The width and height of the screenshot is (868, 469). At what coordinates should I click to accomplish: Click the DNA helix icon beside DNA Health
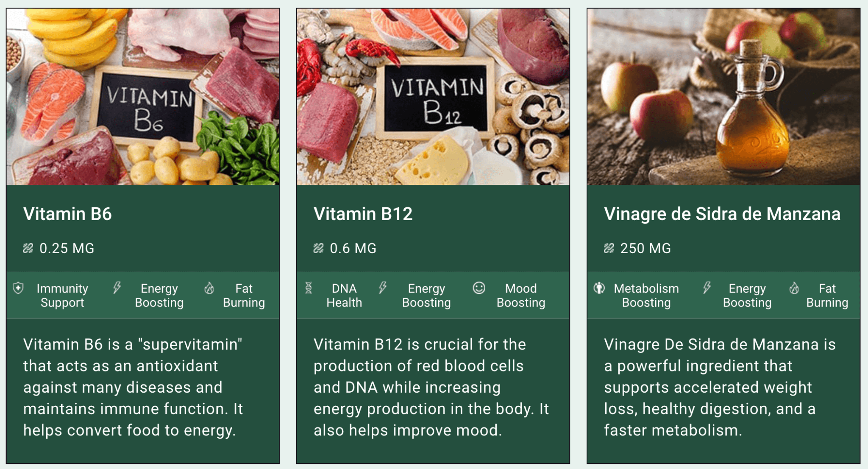pos(309,288)
